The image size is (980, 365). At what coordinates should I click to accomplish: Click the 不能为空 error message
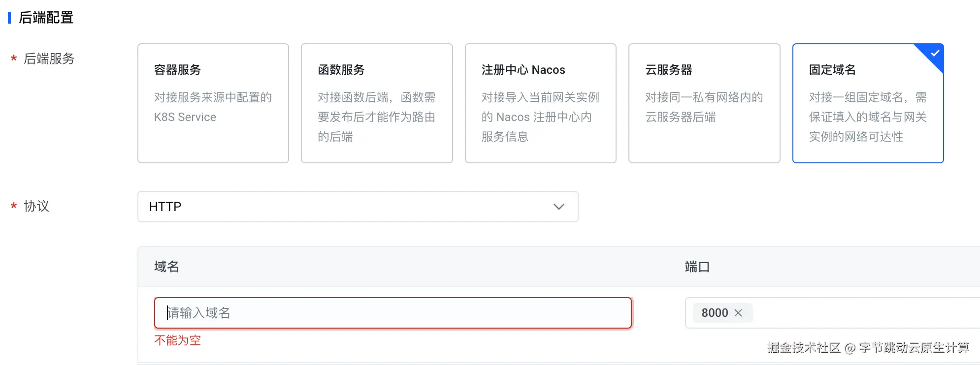click(177, 340)
